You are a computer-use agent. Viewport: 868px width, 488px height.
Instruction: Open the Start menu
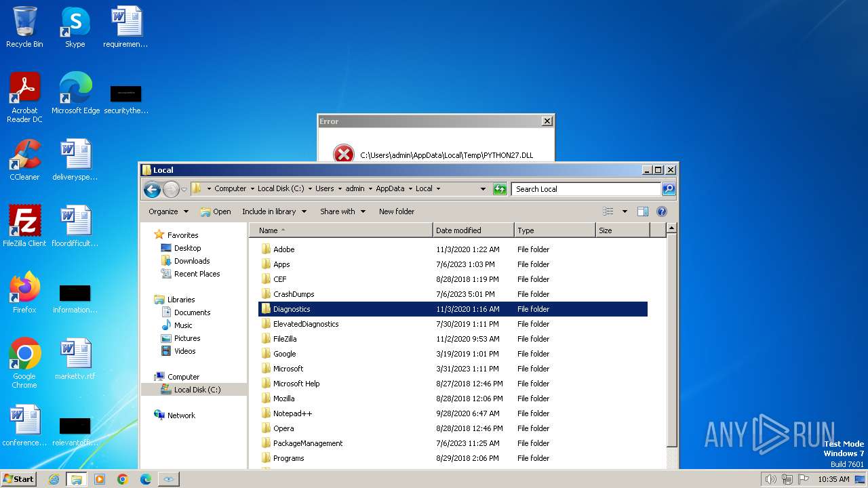pos(18,479)
